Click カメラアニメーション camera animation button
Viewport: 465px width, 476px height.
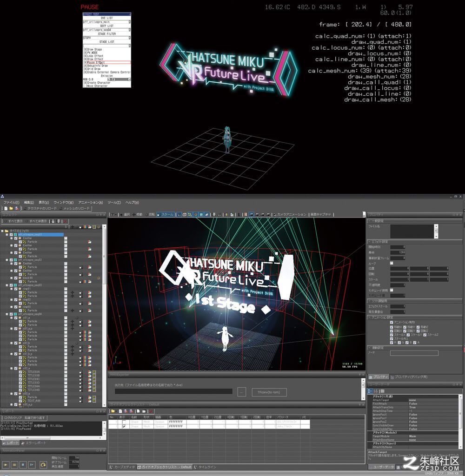click(290, 215)
